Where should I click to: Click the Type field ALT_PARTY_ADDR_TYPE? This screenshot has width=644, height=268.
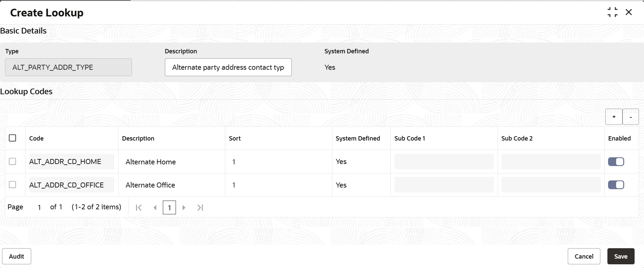(x=68, y=67)
